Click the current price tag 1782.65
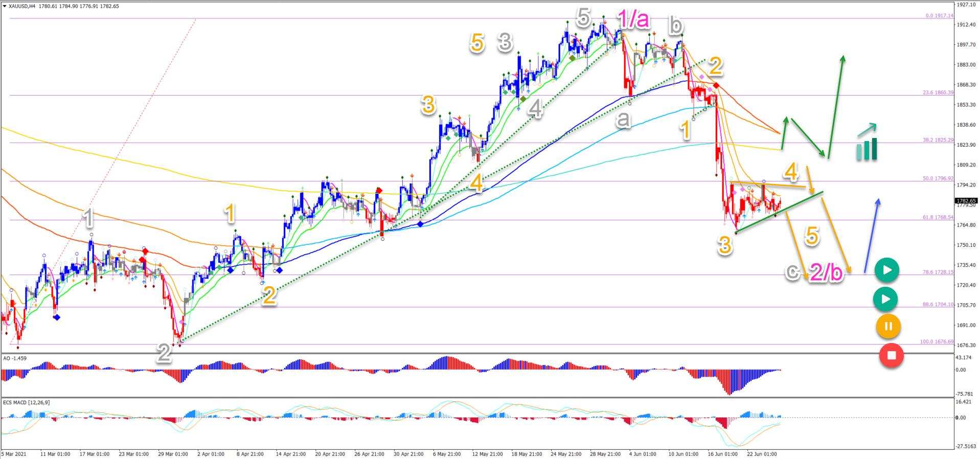Screen dimensions: 980x459 pyautogui.click(x=966, y=201)
